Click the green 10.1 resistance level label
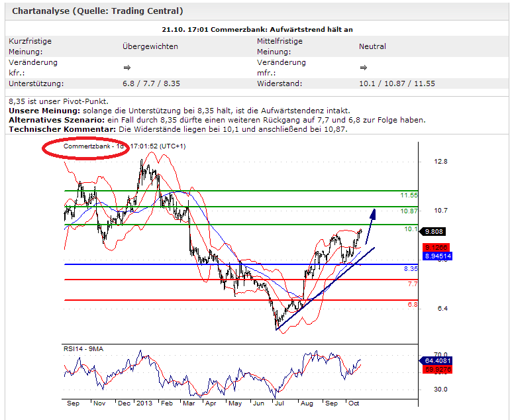This screenshot has width=510, height=420. pos(411,229)
